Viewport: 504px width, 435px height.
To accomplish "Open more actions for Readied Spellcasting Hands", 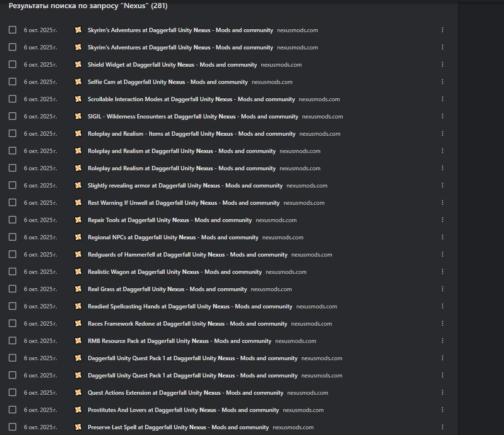I will [442, 306].
